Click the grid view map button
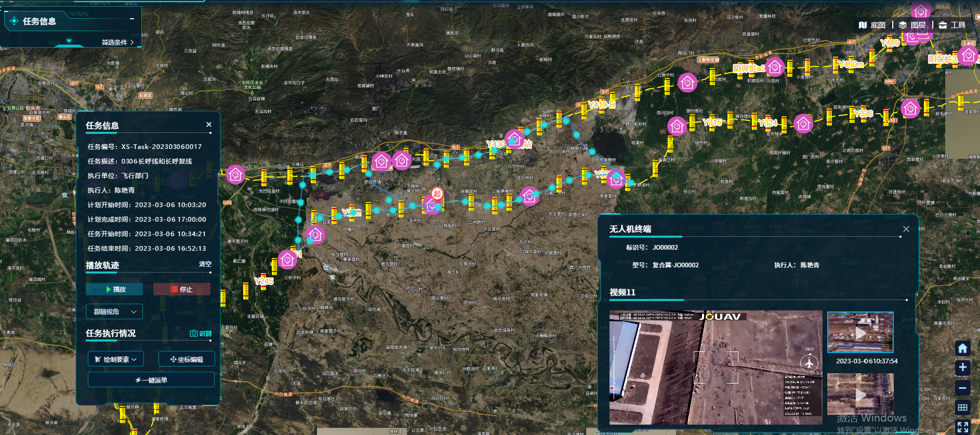Viewport: 980px width, 435px height. [x=962, y=407]
